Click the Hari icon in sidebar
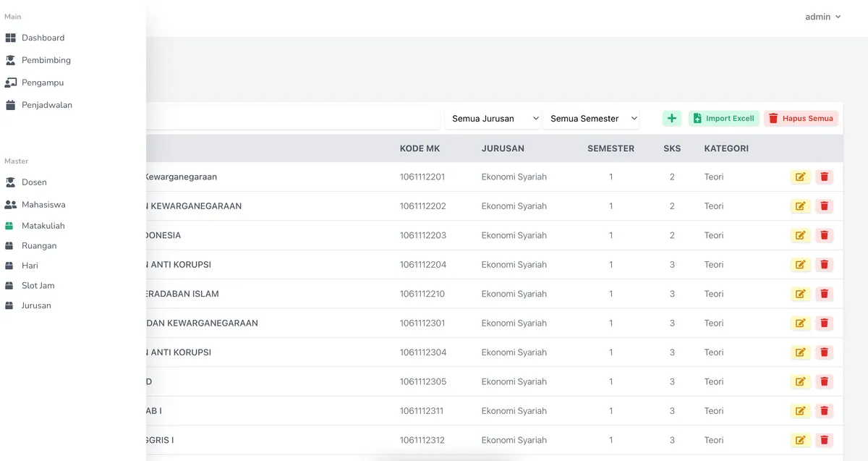The image size is (868, 461). [9, 266]
